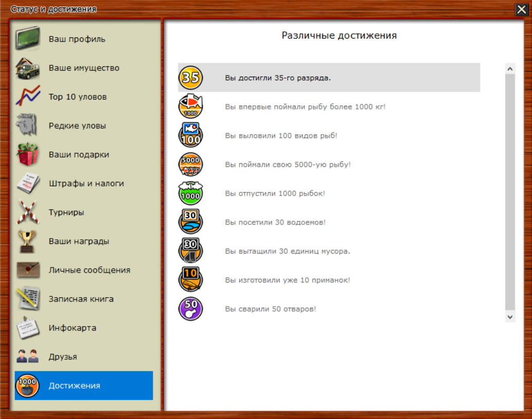Open Ваше имущество in the sidebar

(x=84, y=68)
